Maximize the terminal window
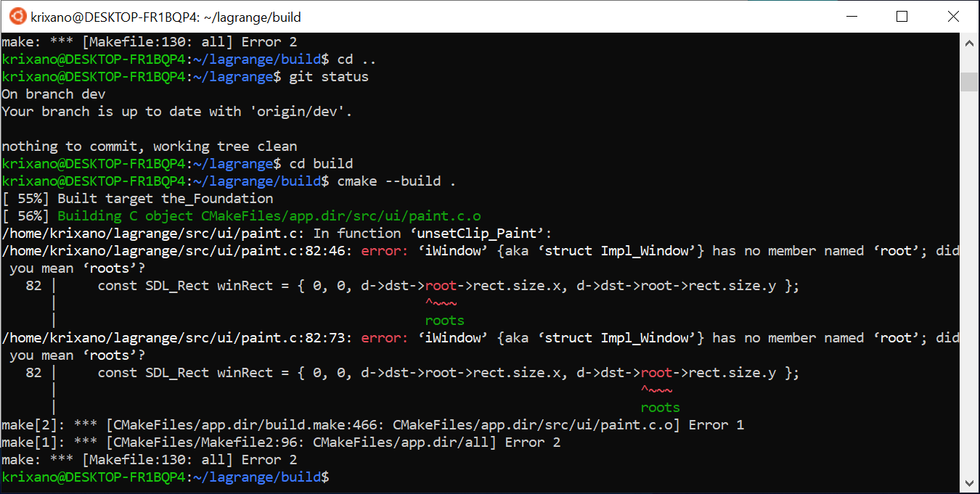Viewport: 980px width, 494px height. tap(902, 16)
